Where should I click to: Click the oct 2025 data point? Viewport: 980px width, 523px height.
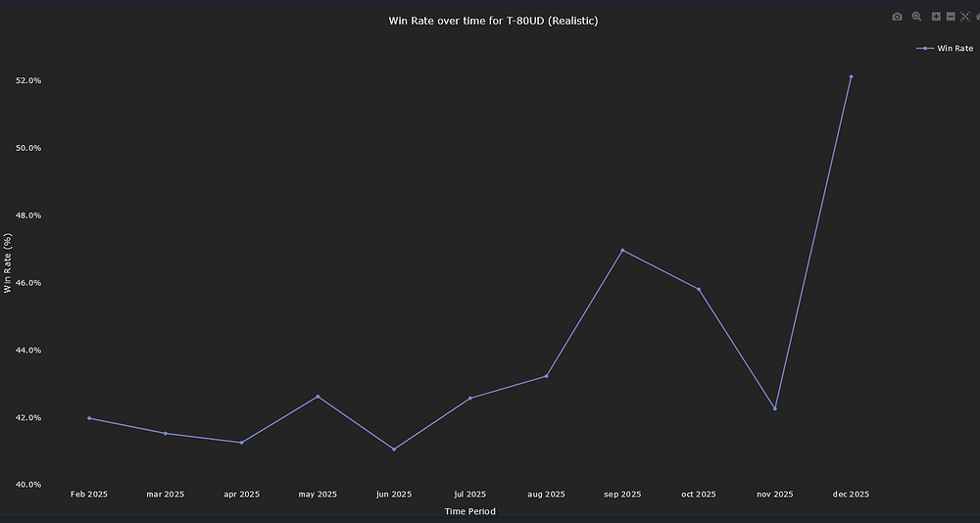[699, 290]
